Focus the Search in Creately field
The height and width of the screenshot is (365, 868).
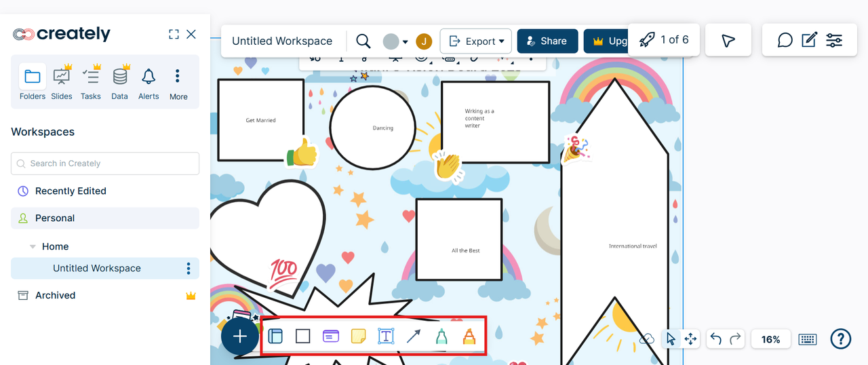tap(105, 164)
